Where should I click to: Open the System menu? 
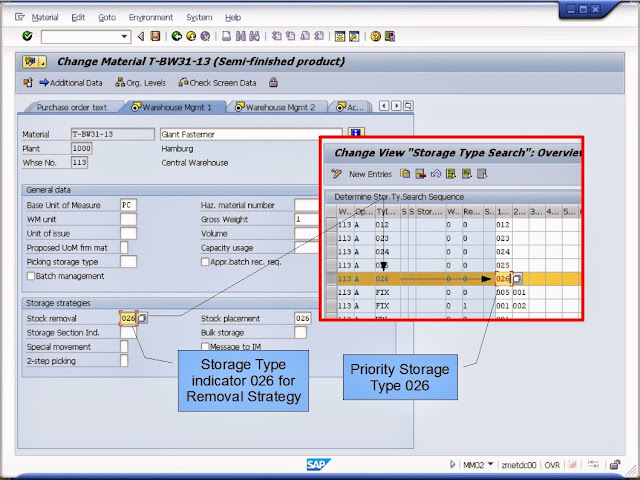point(199,17)
